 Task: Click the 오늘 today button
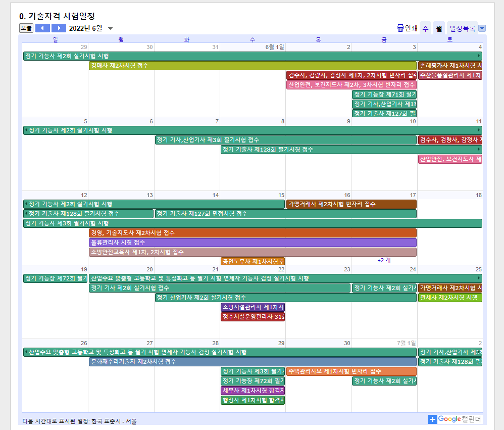[26, 28]
